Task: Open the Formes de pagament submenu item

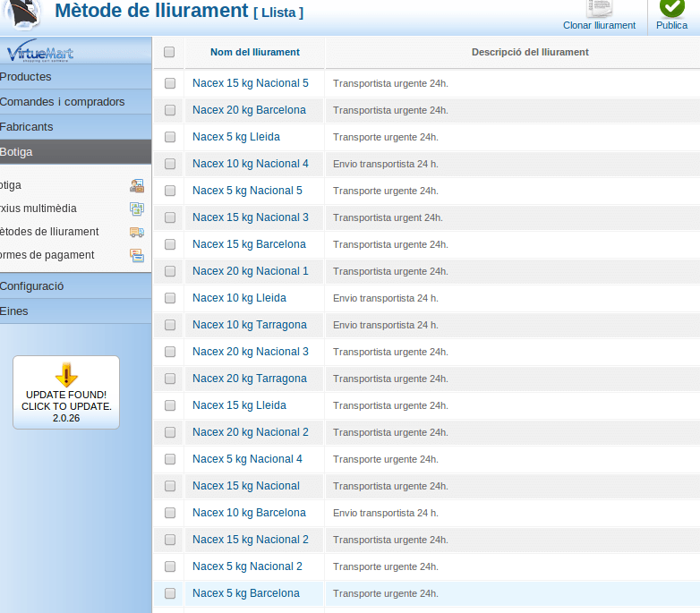Action: pyautogui.click(x=47, y=255)
